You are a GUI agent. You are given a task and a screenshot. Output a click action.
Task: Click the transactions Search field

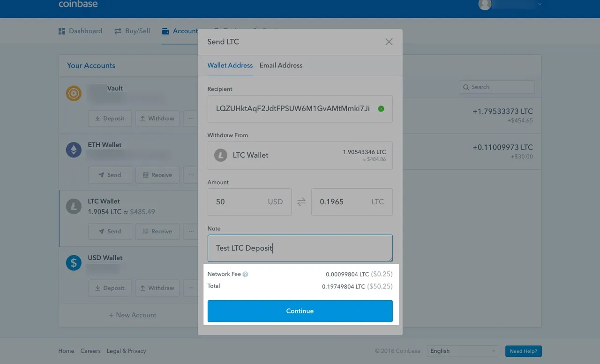click(x=497, y=87)
